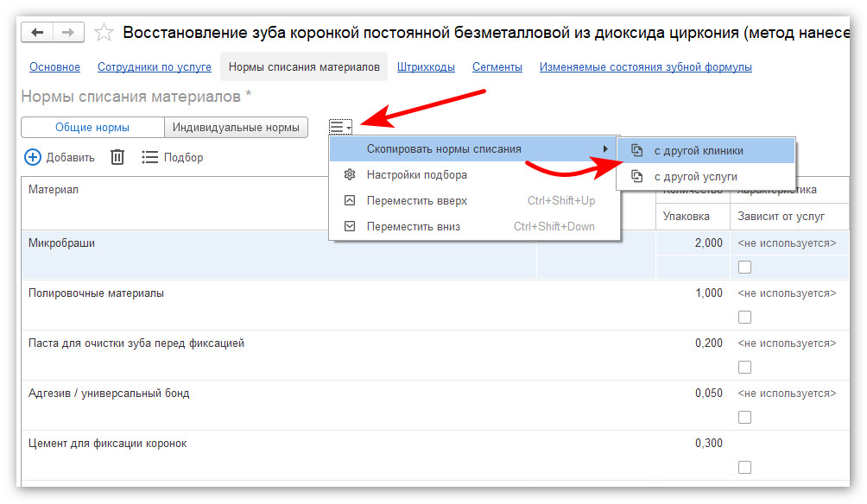867x504 pixels.
Task: Switch to Индивидуальные нормы tab
Action: pos(236,127)
